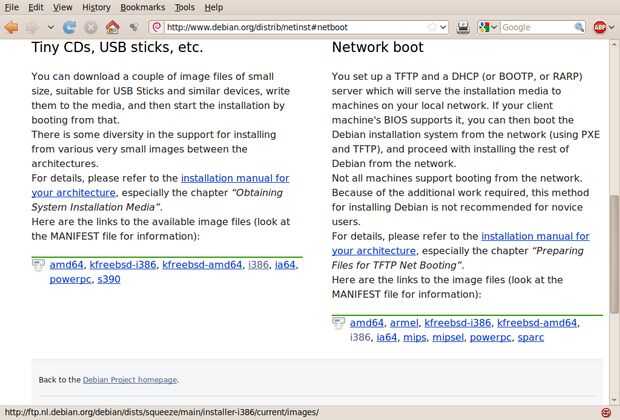Open the Bookmarks menu

coord(142,7)
